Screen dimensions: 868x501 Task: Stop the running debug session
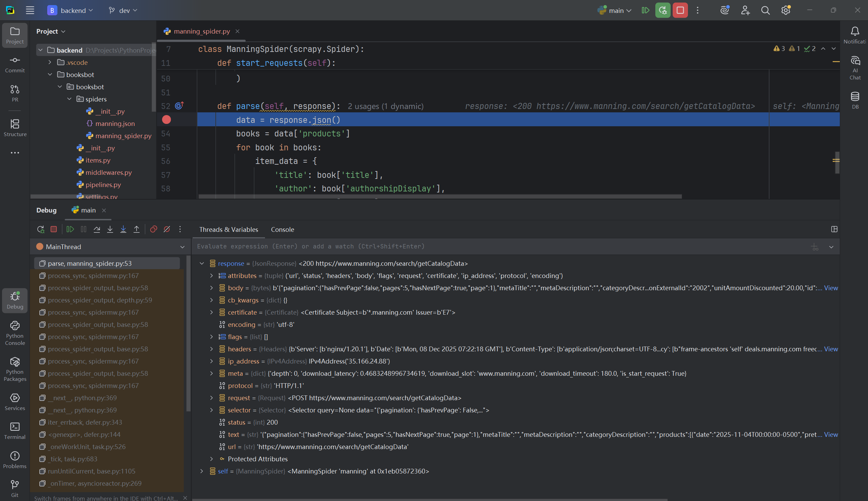click(x=54, y=229)
